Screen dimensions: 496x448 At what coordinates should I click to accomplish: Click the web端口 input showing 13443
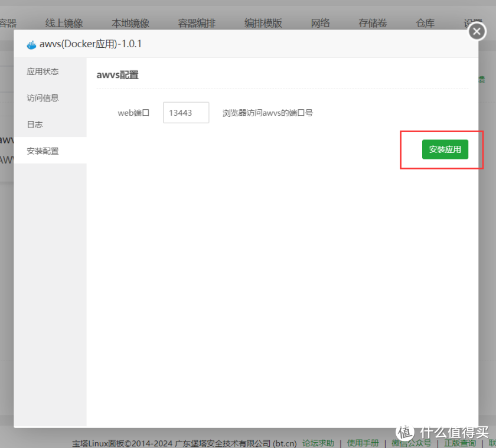coord(186,112)
